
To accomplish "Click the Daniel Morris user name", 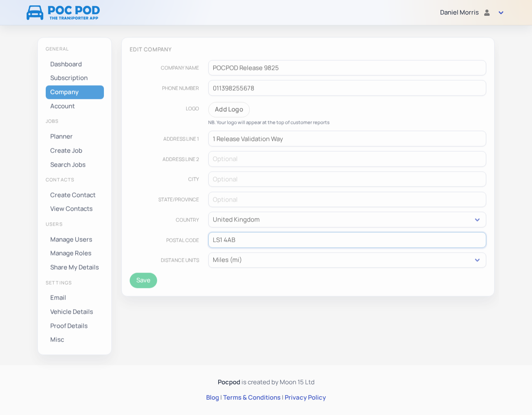I will click(459, 12).
